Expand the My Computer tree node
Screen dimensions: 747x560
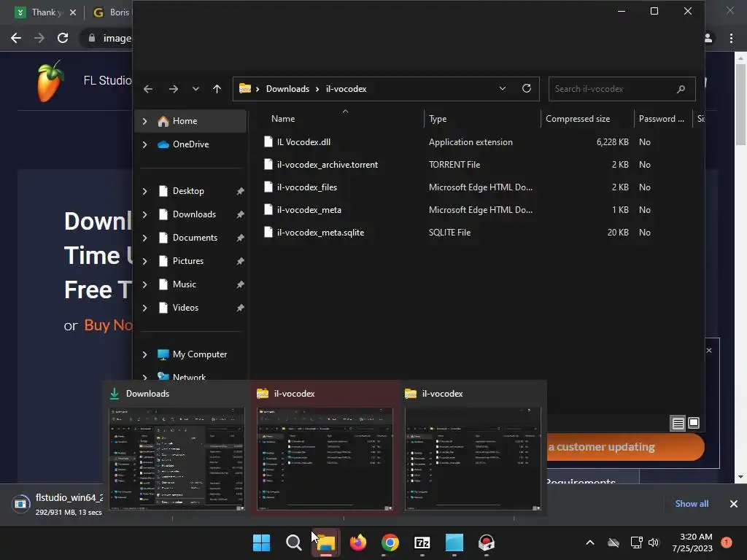tap(145, 355)
